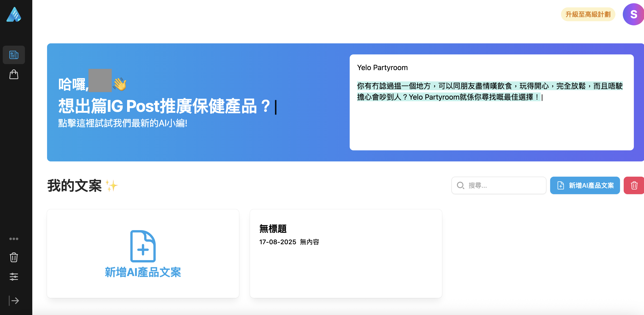Screen dimensions: 644x315
Task: Click the document-plus icon in card
Action: pos(143,246)
